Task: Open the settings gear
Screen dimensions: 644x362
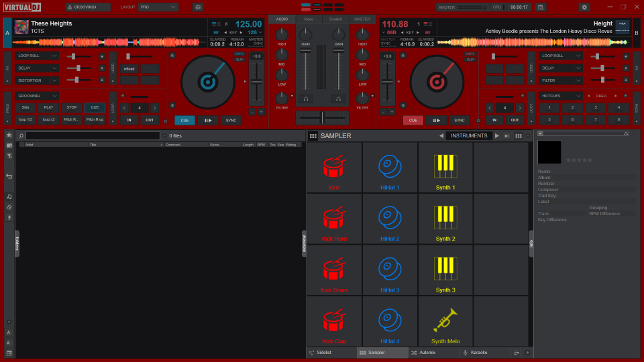Action: click(x=584, y=7)
